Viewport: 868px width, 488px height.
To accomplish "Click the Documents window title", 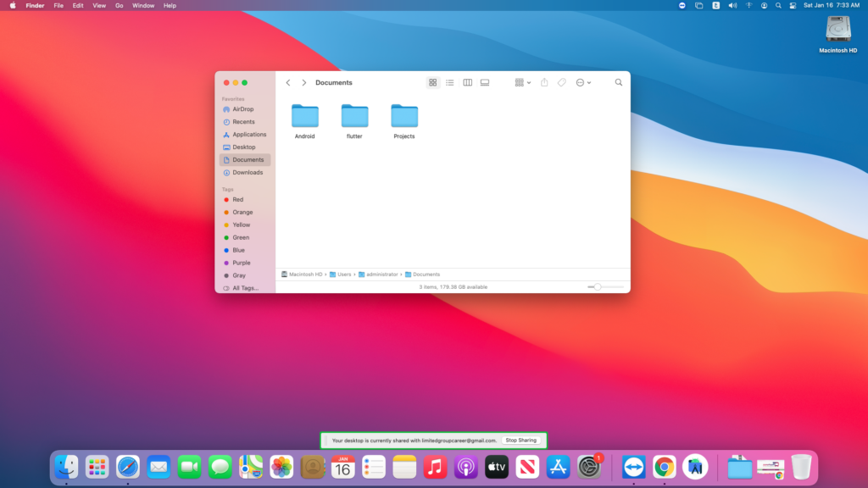I will [x=334, y=82].
